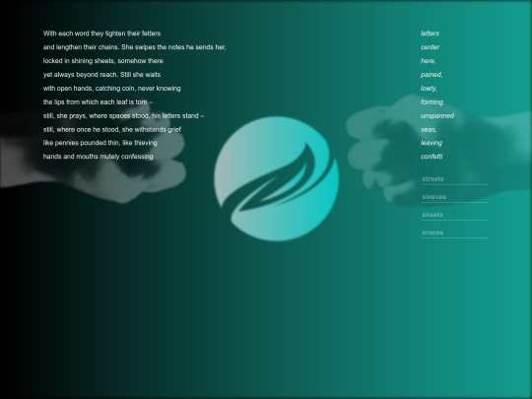The image size is (532, 399).
Task: Click the line starting "like pennies pounded thin"
Action: [100, 143]
